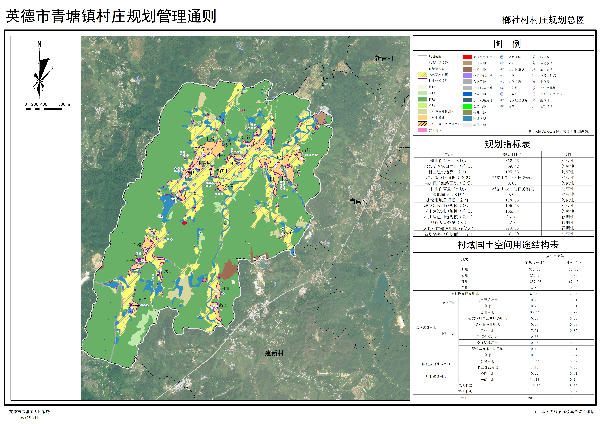
Task: Select the black-orange striped legend swatch
Action: (422, 124)
